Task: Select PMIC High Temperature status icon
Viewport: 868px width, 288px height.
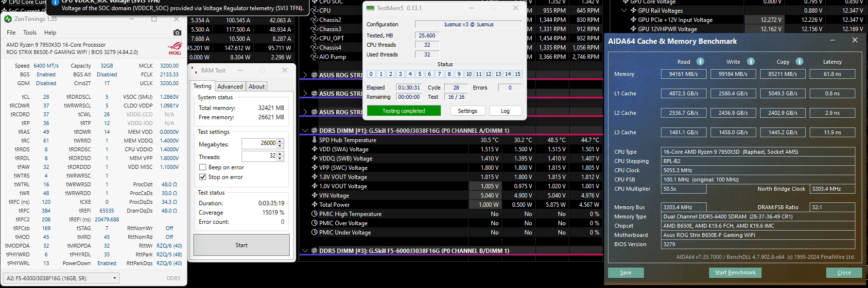Action: [314, 214]
